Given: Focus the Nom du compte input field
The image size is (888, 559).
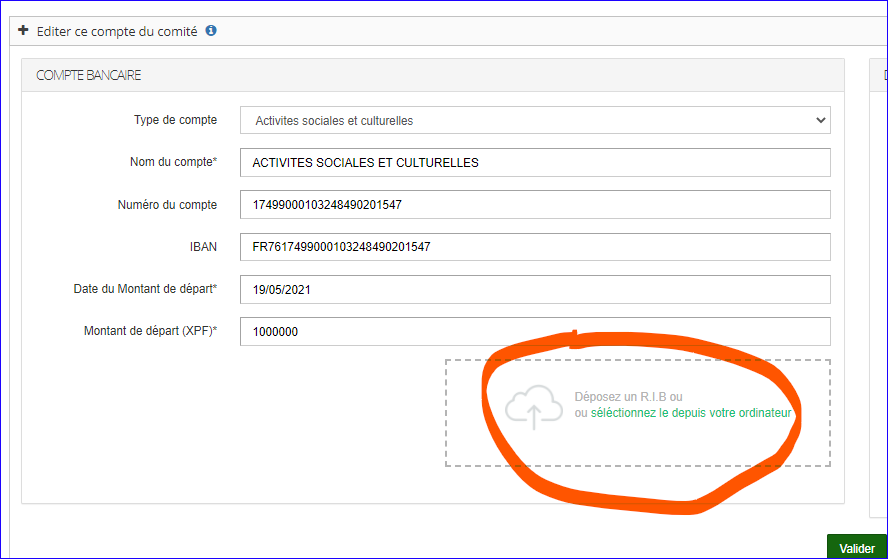Looking at the screenshot, I should point(535,162).
